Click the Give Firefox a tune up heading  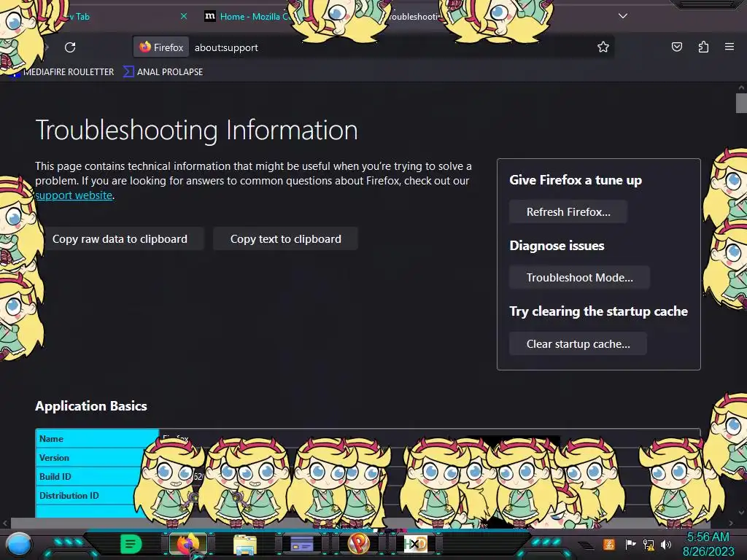(576, 180)
